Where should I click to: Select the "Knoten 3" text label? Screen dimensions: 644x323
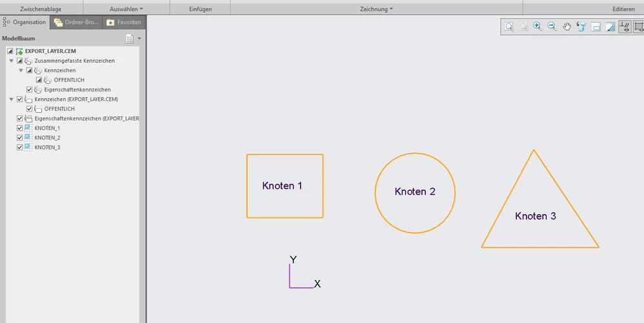(x=536, y=216)
